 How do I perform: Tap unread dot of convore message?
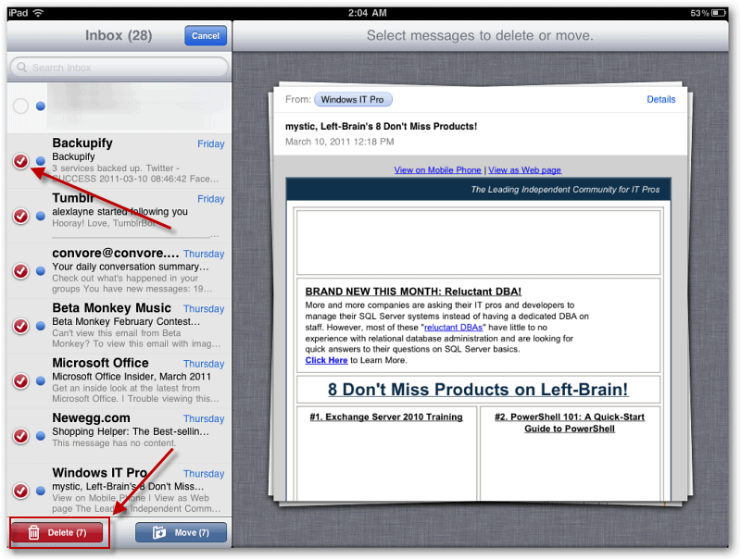41,271
